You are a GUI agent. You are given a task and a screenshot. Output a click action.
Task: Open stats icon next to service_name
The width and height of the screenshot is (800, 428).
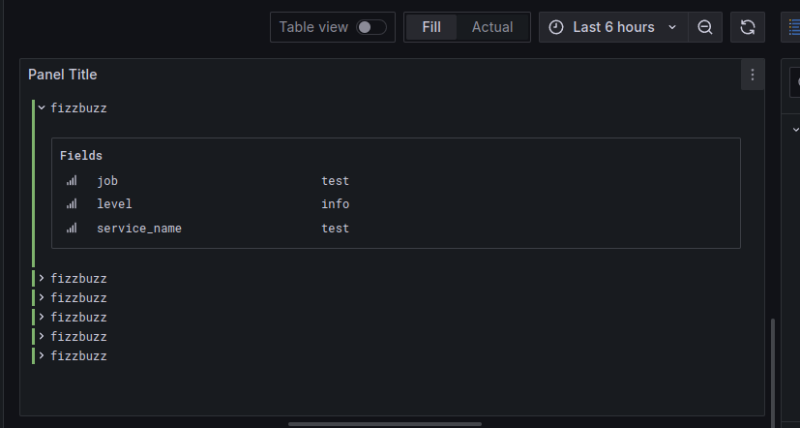pyautogui.click(x=72, y=228)
